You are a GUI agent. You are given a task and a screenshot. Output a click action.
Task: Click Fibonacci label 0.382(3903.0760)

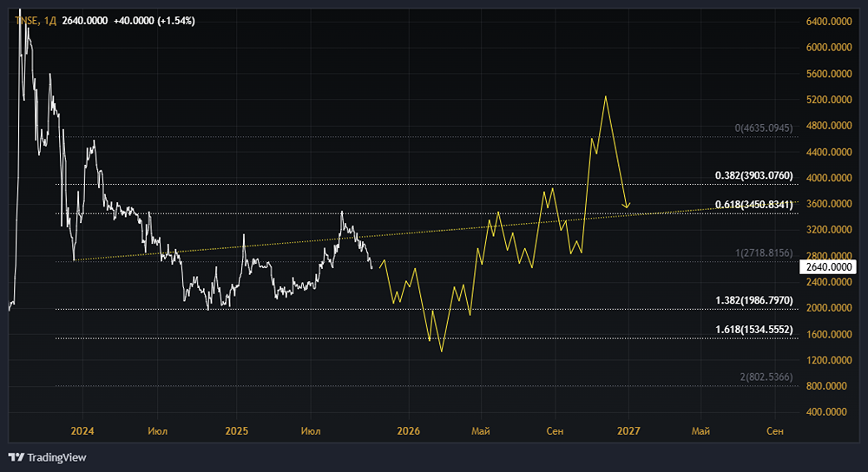click(754, 175)
